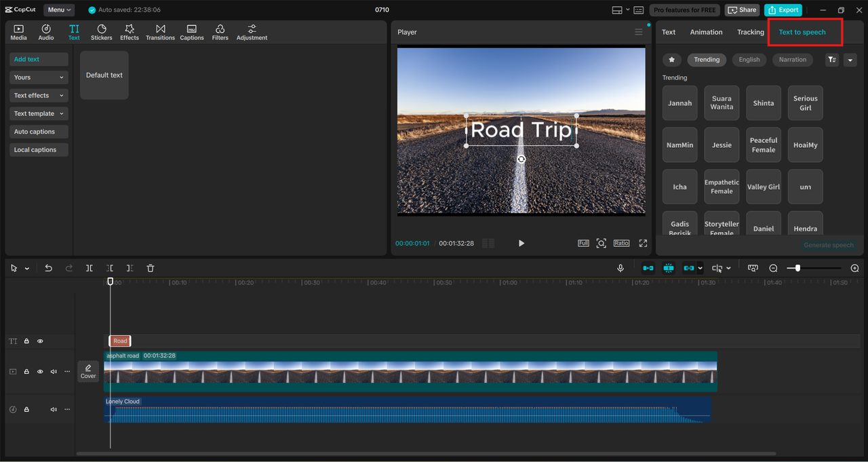Screen dimensions: 868x462
Task: Switch to the Tracking tab
Action: (x=750, y=33)
